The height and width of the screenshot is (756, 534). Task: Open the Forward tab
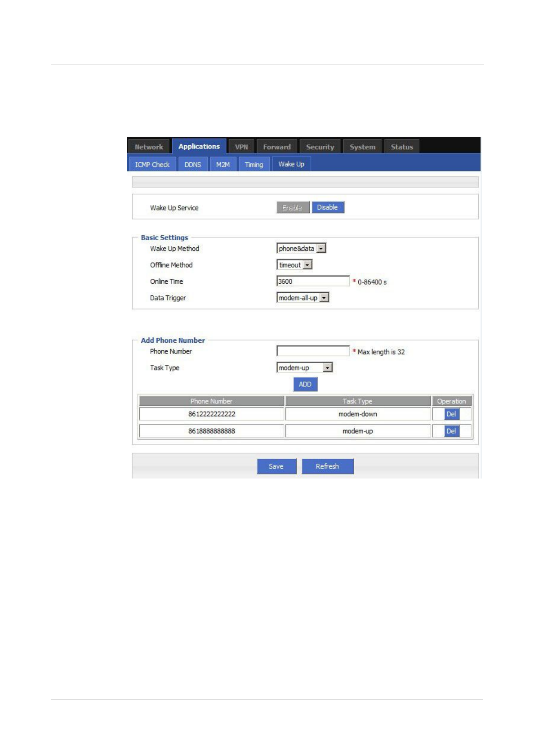(x=277, y=147)
